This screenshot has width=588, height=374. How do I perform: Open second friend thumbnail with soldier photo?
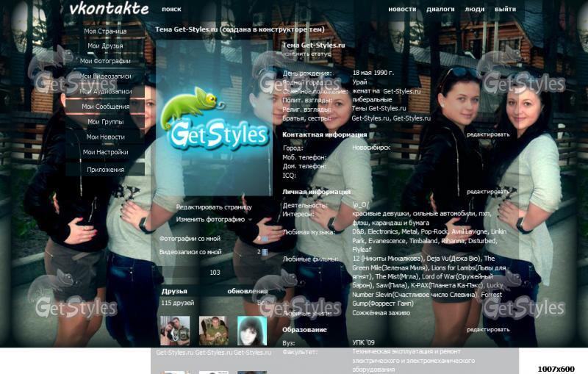[213, 331]
